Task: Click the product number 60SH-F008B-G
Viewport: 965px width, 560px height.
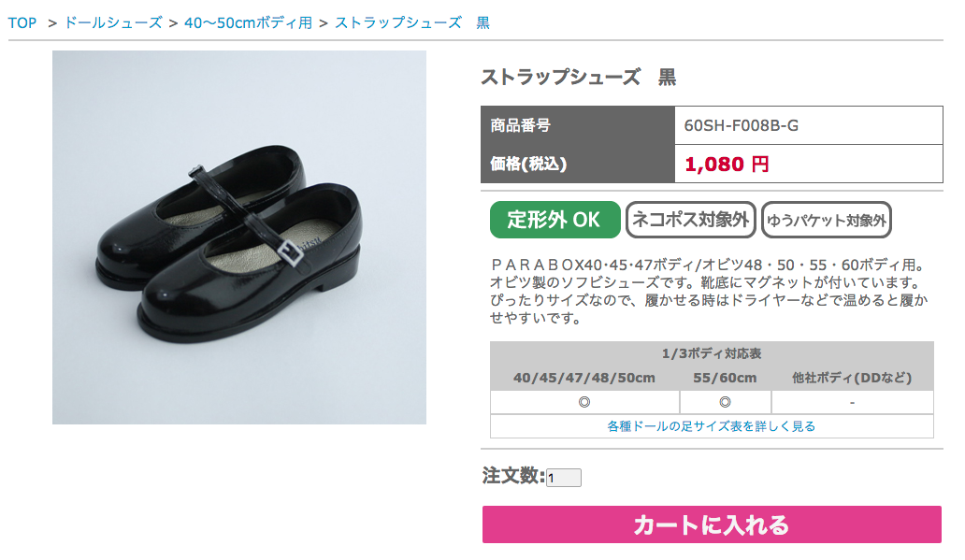Action: click(x=742, y=125)
